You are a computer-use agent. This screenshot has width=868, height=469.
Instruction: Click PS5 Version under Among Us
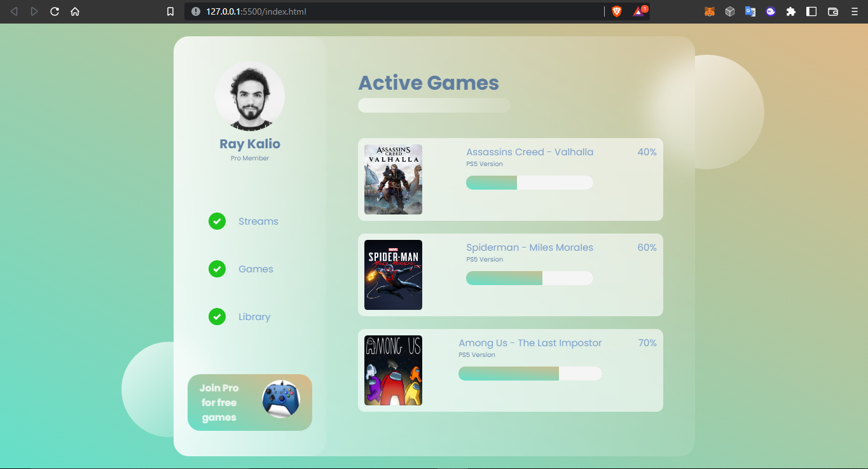[477, 355]
